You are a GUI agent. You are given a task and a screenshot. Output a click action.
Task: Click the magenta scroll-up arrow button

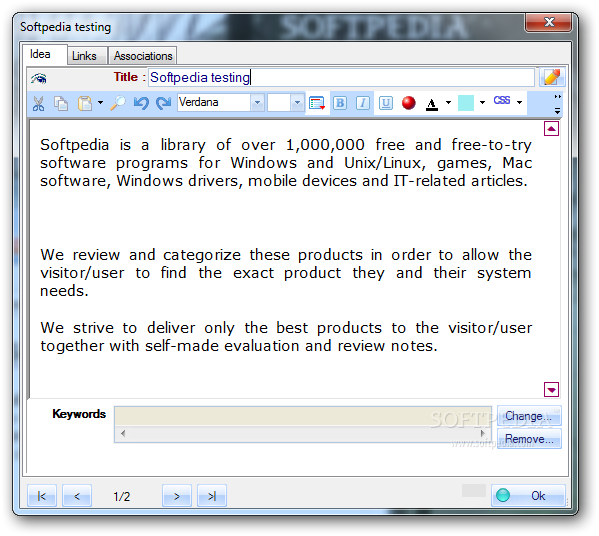[551, 129]
